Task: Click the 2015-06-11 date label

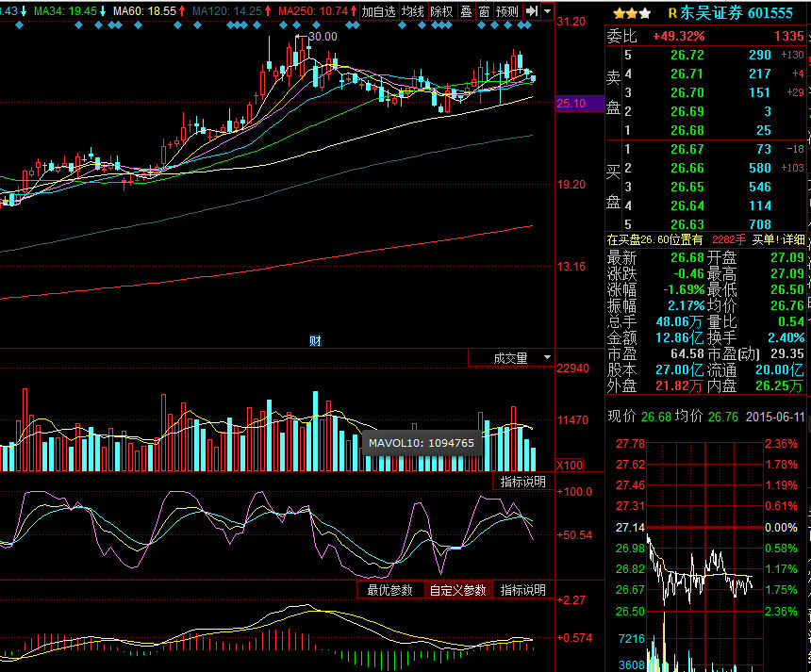Action: (x=775, y=417)
